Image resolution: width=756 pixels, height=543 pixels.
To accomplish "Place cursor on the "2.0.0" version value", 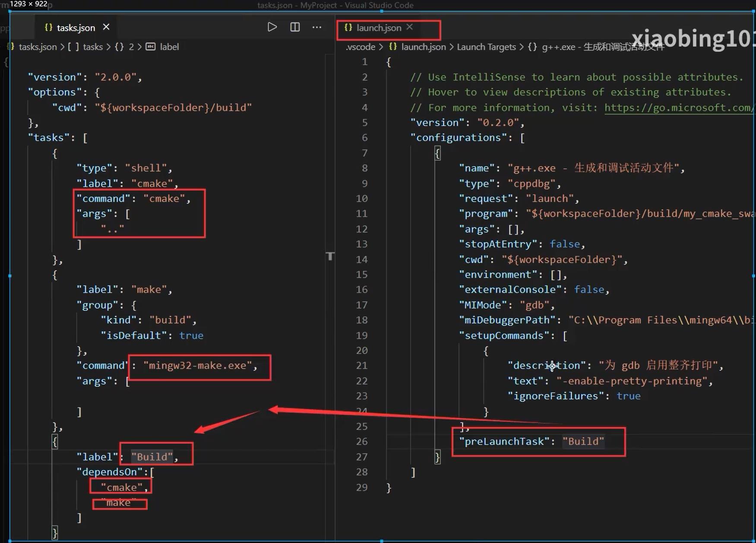I will coord(115,77).
